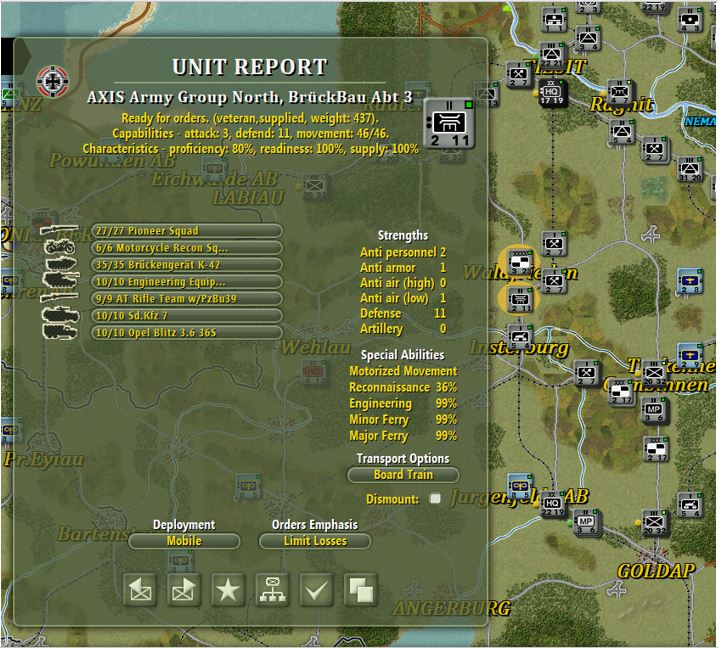
Task: Select the highlighted bridge unit 2 11 on map
Action: tap(520, 300)
